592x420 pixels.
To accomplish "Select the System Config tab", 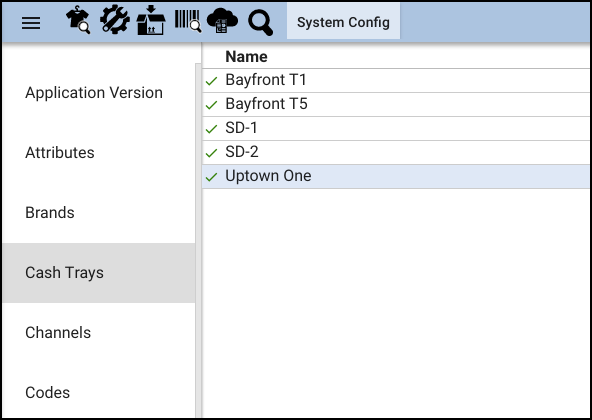I will pyautogui.click(x=343, y=22).
